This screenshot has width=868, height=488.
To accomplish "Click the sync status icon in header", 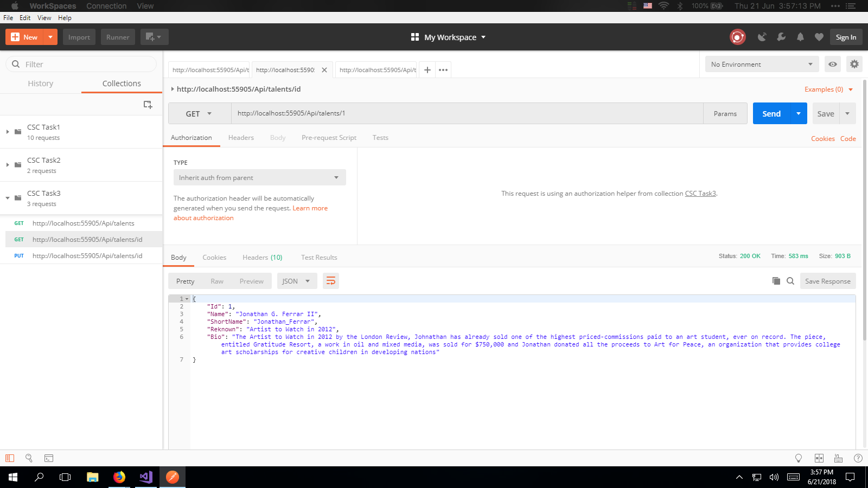I will click(737, 37).
